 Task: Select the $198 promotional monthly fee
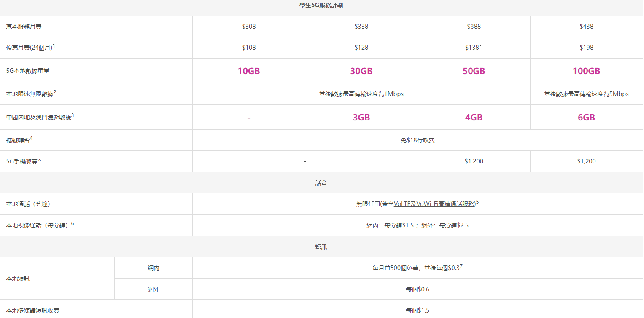pos(586,48)
